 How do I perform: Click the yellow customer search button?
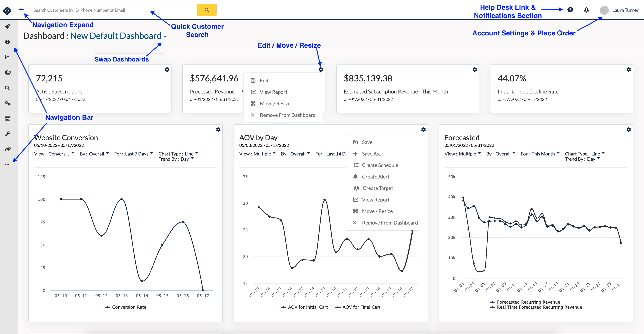[207, 10]
